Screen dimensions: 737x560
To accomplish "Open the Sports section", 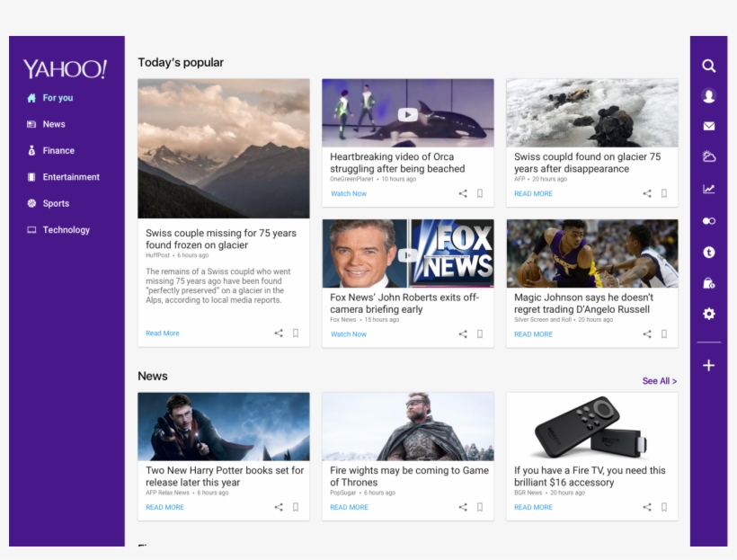I will pyautogui.click(x=48, y=203).
